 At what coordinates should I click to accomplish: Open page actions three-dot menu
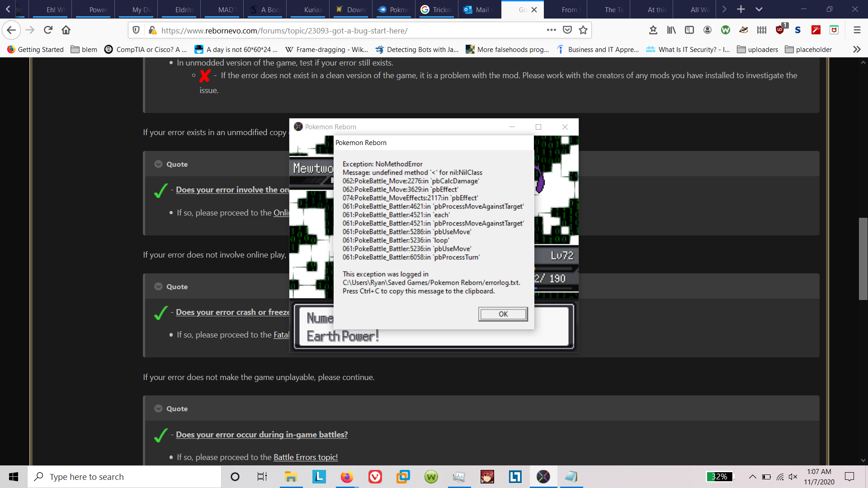[x=551, y=30]
